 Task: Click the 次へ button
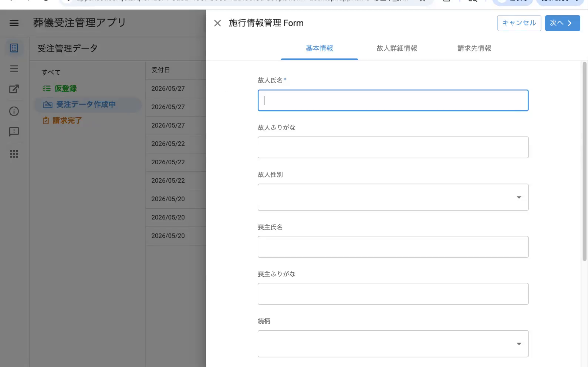[x=562, y=23]
